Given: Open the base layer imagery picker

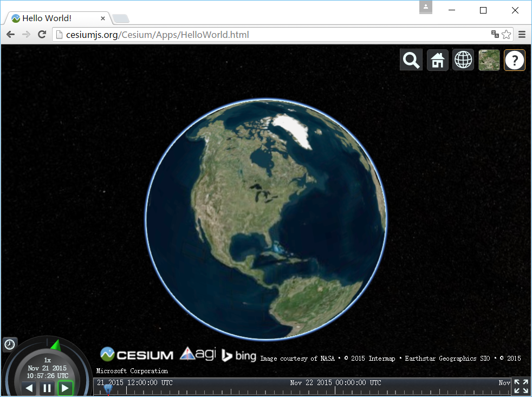Looking at the screenshot, I should 489,60.
